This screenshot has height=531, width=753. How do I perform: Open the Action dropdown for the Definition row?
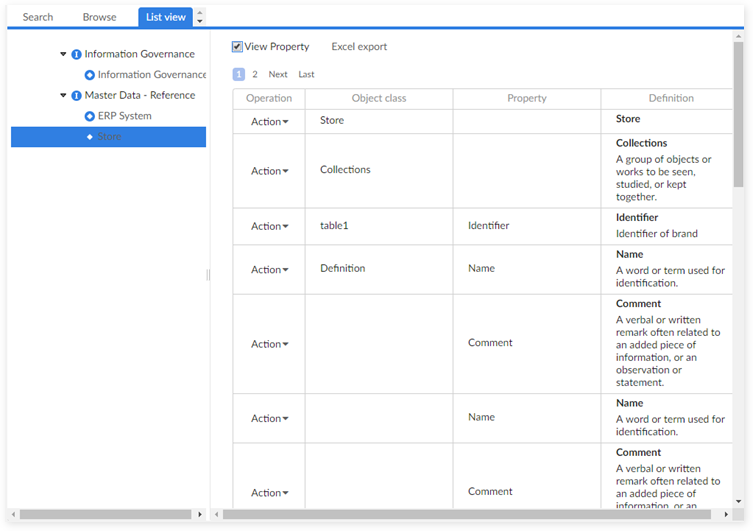(x=269, y=269)
